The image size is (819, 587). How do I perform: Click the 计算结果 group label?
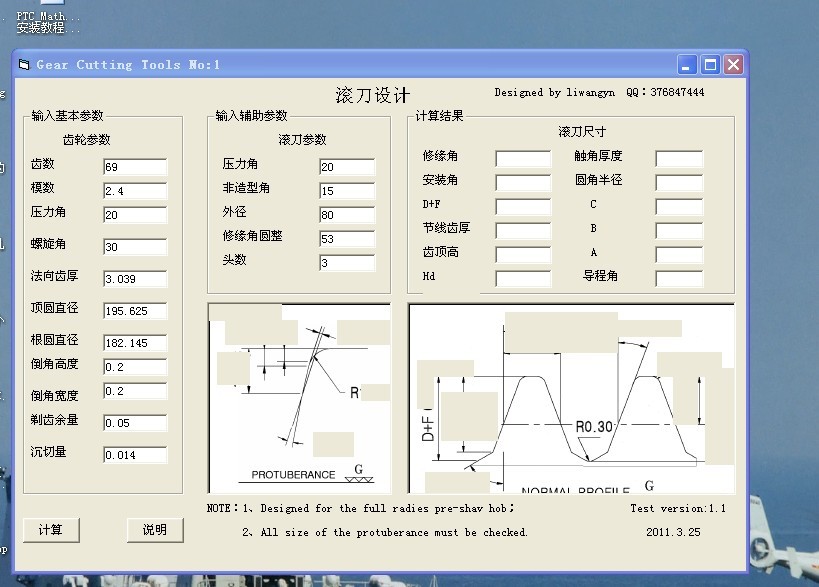[x=439, y=115]
